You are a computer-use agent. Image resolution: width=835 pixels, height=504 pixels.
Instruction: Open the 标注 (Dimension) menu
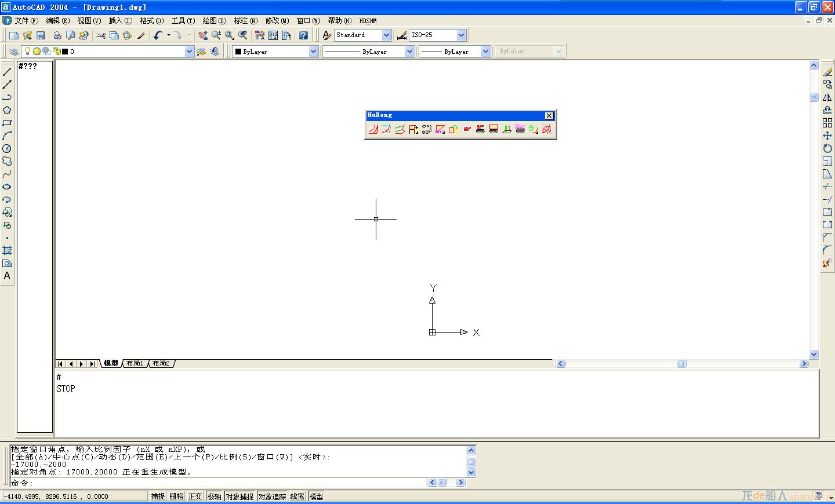coord(245,21)
